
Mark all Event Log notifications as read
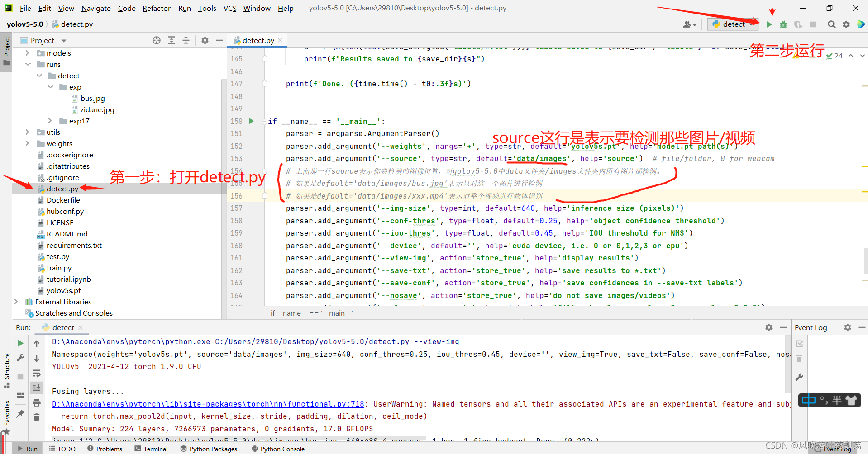tap(800, 344)
